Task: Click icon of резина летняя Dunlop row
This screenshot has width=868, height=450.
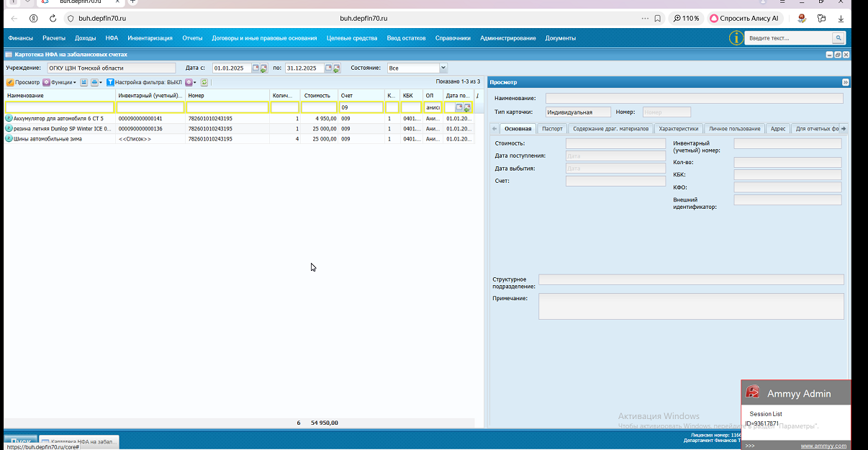Action: click(x=9, y=128)
